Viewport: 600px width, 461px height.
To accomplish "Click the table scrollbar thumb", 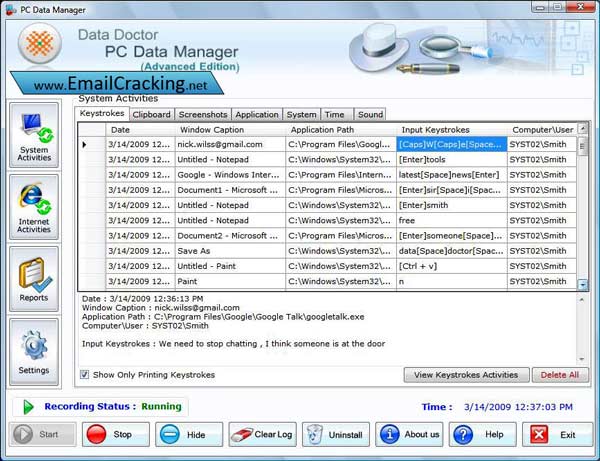I will click(582, 147).
